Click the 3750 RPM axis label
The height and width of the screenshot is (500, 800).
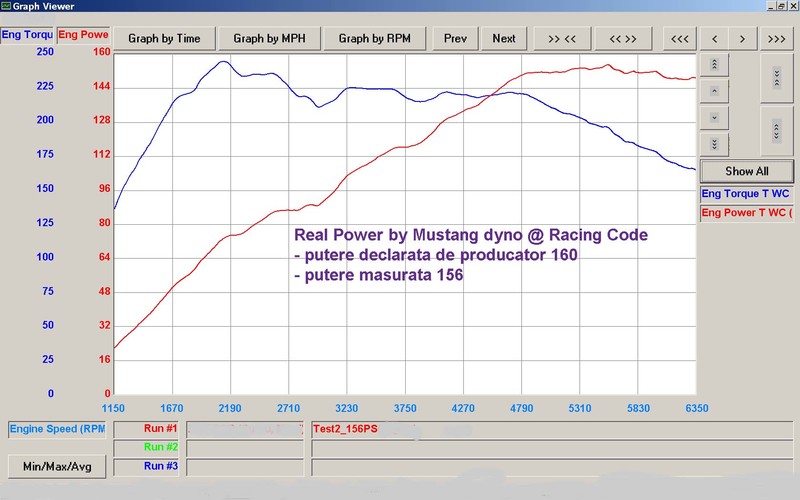click(405, 409)
